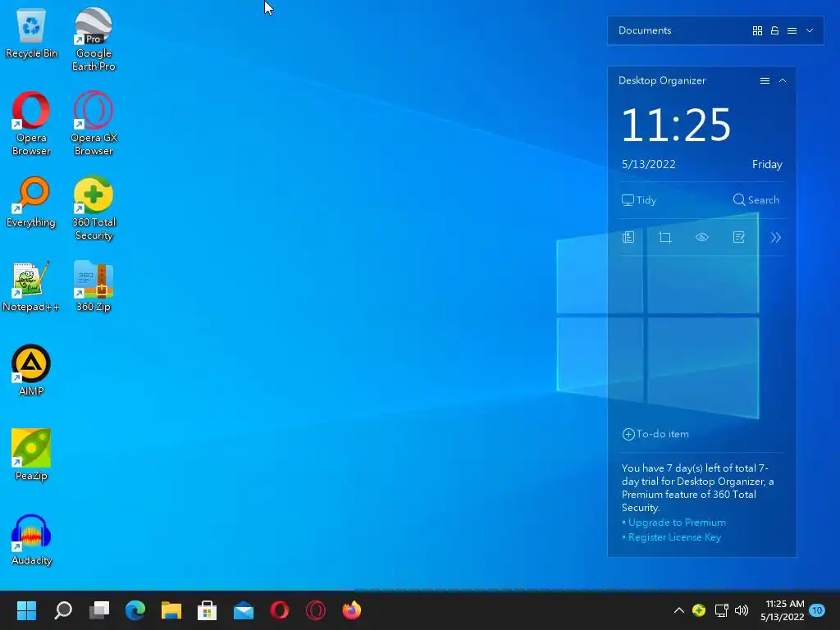Open the volume control tray icon
The height and width of the screenshot is (630, 840).
[742, 610]
